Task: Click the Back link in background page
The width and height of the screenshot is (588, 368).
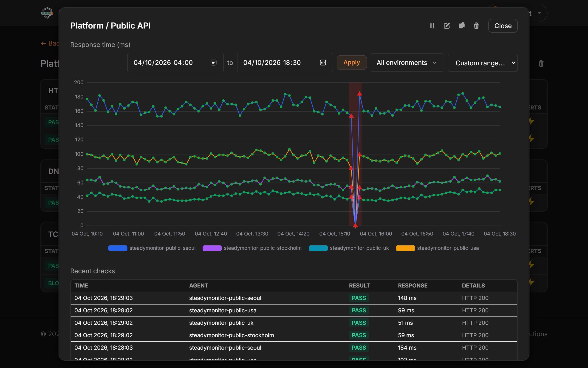Action: pyautogui.click(x=50, y=43)
